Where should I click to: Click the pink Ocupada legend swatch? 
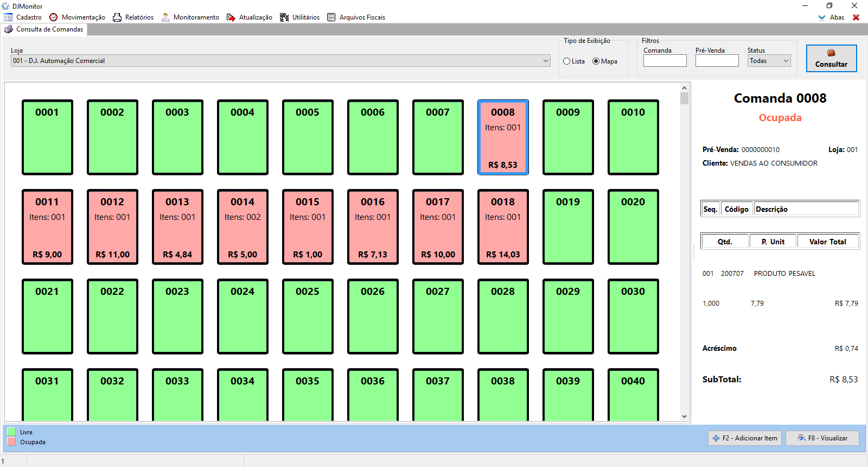[x=11, y=442]
